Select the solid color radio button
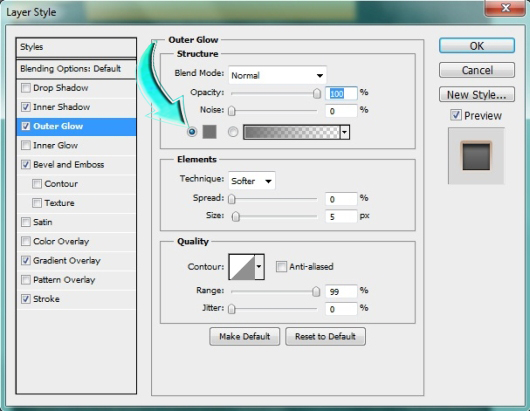530x411 pixels. (x=192, y=131)
